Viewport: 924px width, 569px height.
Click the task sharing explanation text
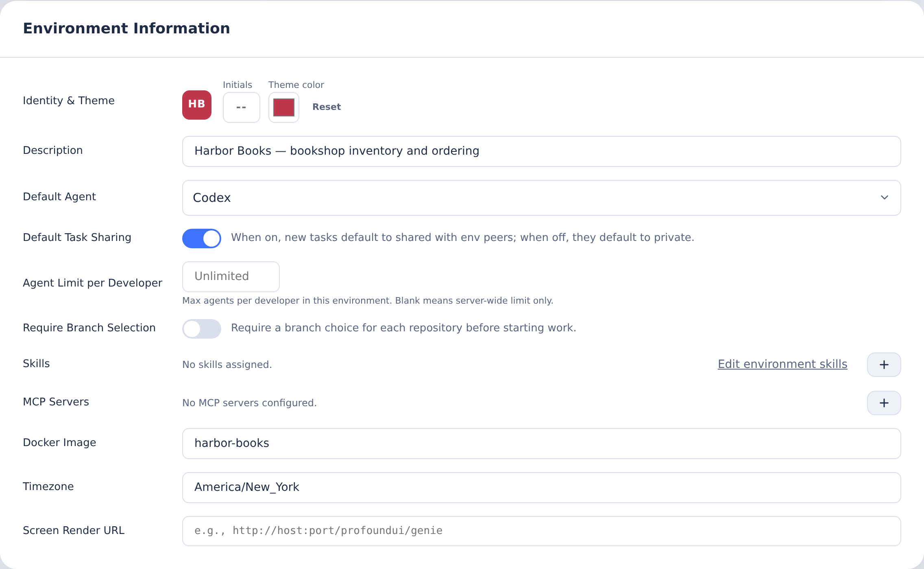[462, 238]
